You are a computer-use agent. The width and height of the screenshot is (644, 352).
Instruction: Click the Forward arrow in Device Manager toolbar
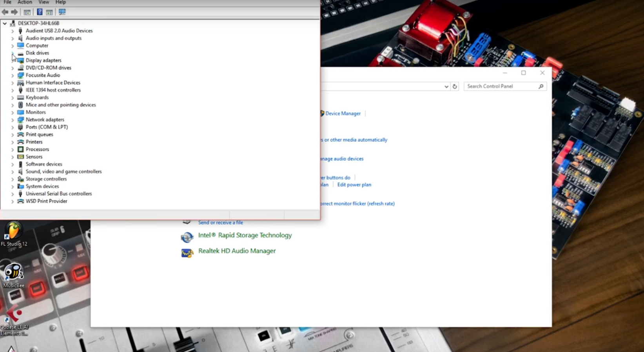click(15, 12)
